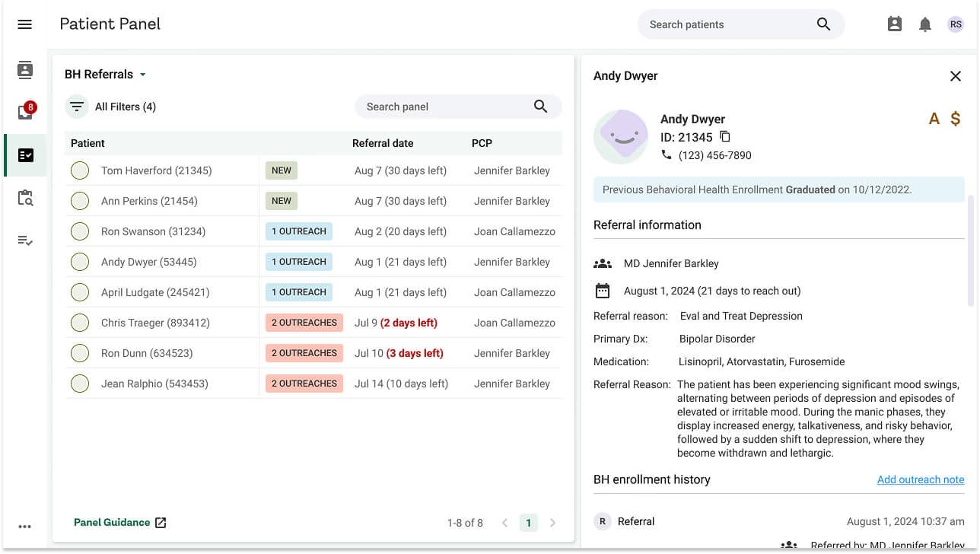The height and width of the screenshot is (554, 980).
Task: Open the hamburger navigation menu
Action: [24, 24]
